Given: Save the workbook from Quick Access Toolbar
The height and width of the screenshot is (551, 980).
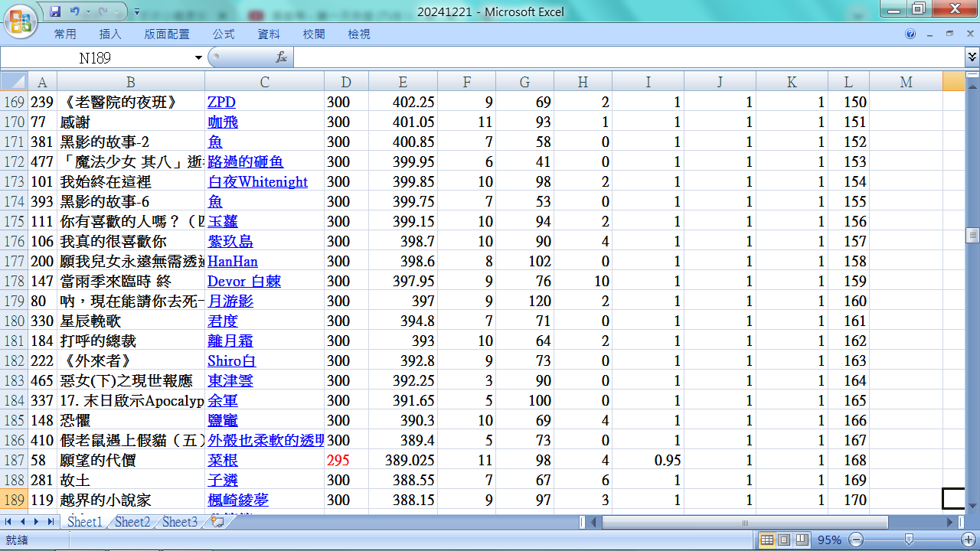Looking at the screenshot, I should click(55, 11).
